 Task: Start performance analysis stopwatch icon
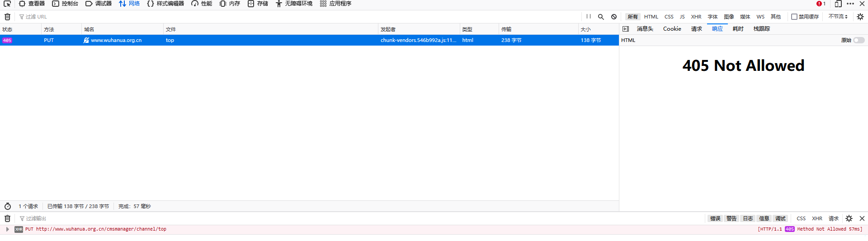pyautogui.click(x=8, y=206)
